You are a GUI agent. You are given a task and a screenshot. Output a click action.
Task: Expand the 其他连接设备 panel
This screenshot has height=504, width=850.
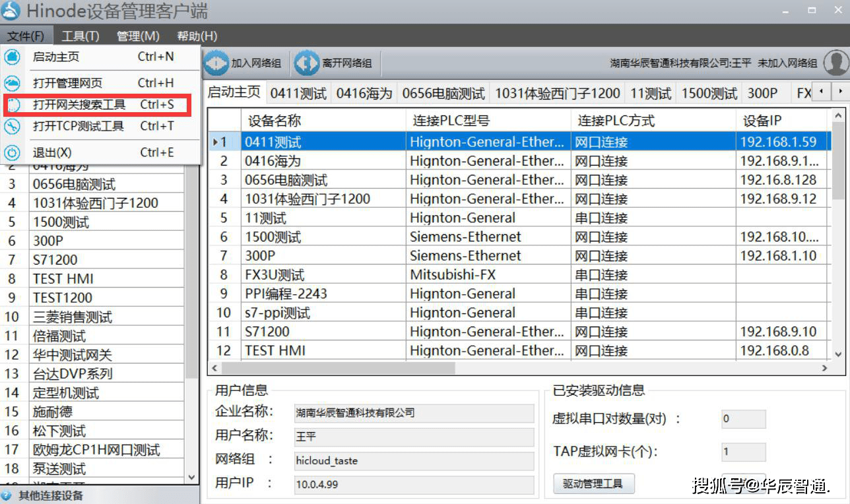tap(50, 495)
